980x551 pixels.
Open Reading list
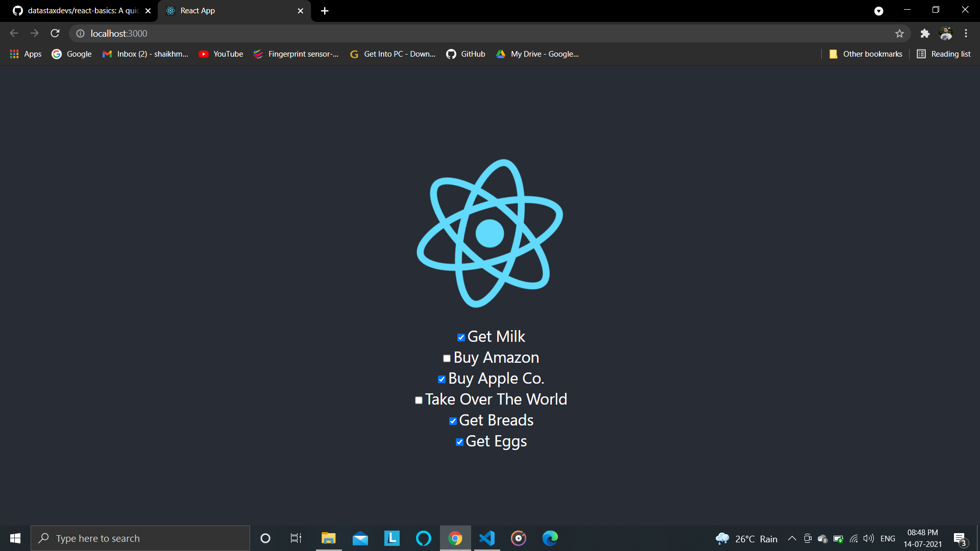click(943, 54)
